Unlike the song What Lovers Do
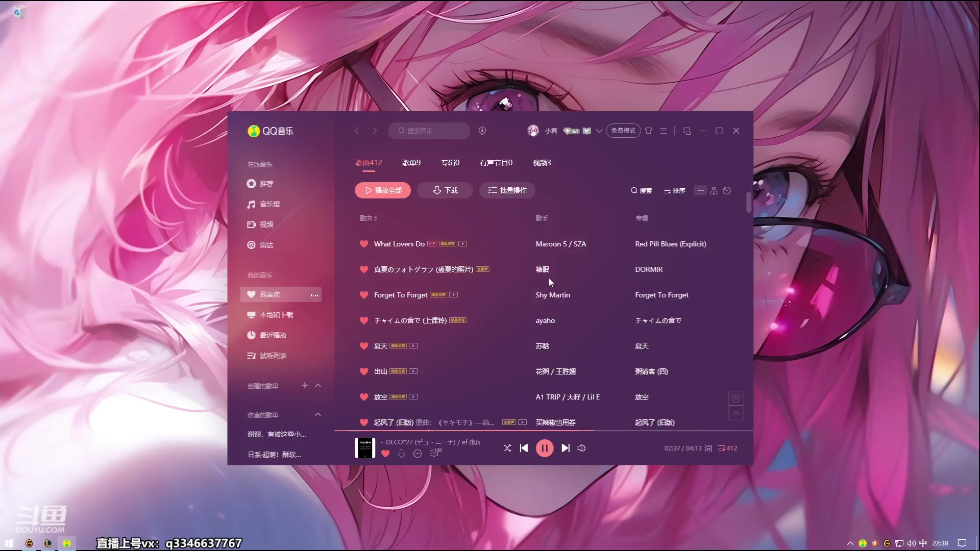This screenshot has width=980, height=551. [363, 244]
